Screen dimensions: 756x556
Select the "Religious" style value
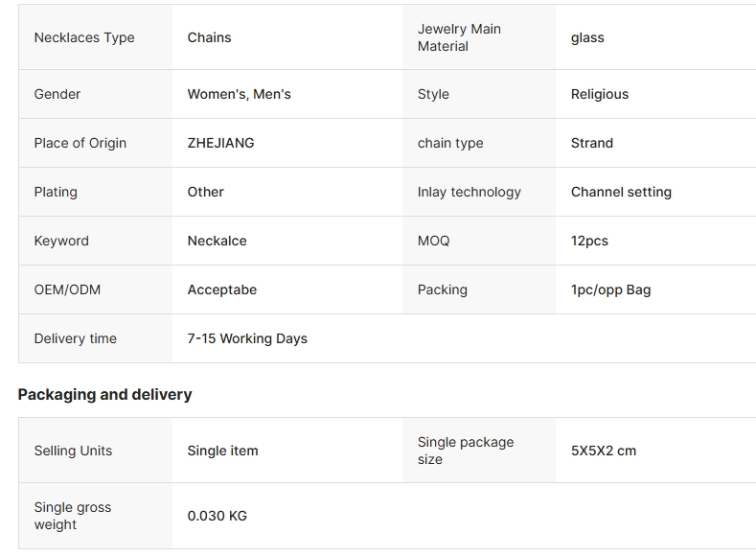pyautogui.click(x=600, y=94)
